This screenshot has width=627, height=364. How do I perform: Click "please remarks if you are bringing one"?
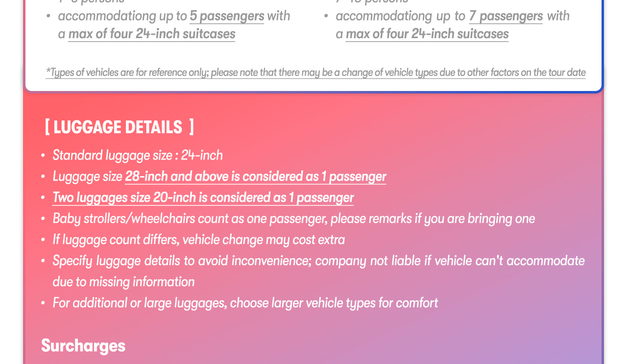(433, 218)
